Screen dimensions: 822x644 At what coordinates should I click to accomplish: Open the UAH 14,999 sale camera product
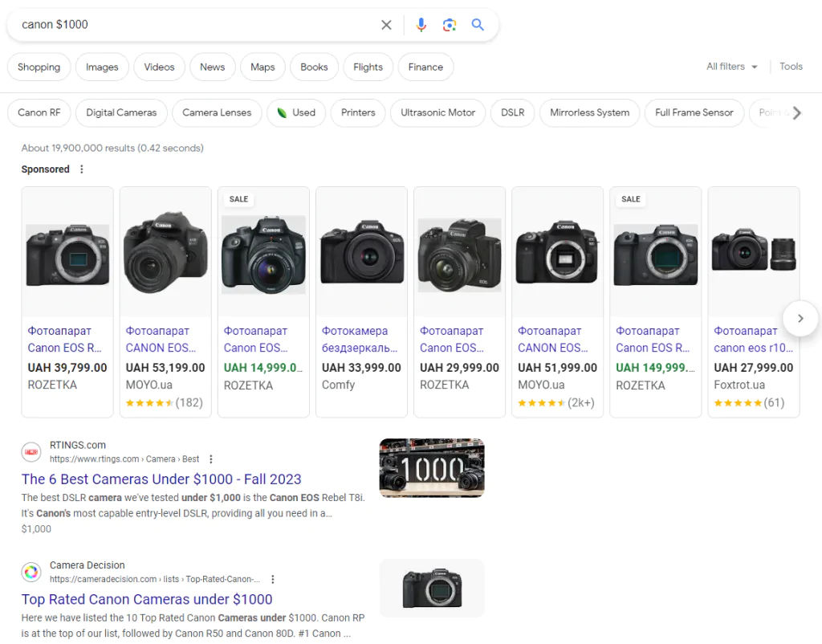[x=263, y=302]
